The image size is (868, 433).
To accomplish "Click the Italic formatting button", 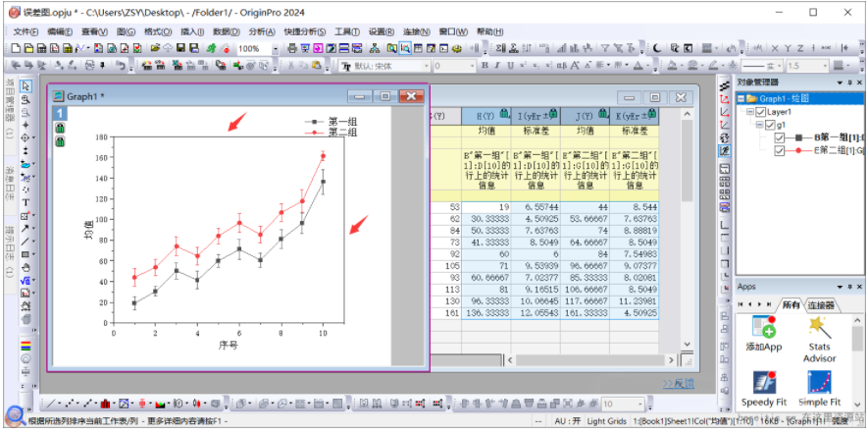I will [x=497, y=66].
